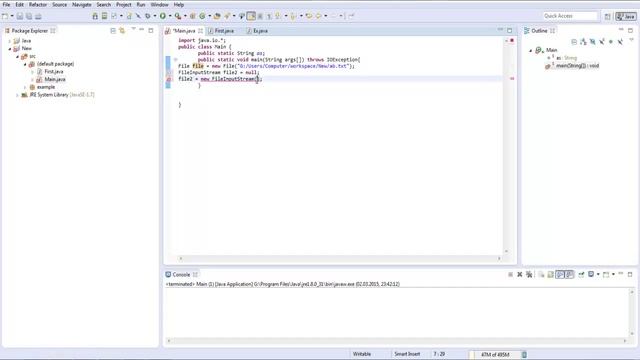Click the green Run button in toolbar
Image resolution: width=640 pixels, height=360 pixels.
tap(163, 16)
